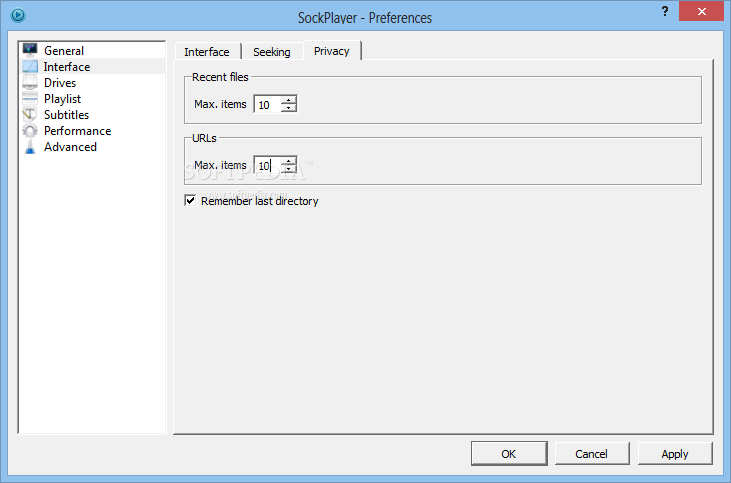
Task: Switch to the Seeking tab
Action: click(x=272, y=52)
